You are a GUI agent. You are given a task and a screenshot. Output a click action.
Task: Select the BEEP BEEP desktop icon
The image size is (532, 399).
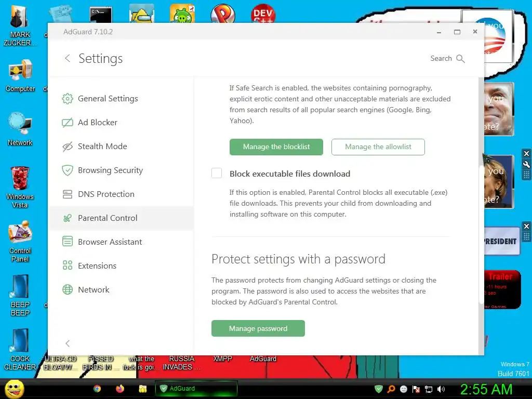[20, 296]
